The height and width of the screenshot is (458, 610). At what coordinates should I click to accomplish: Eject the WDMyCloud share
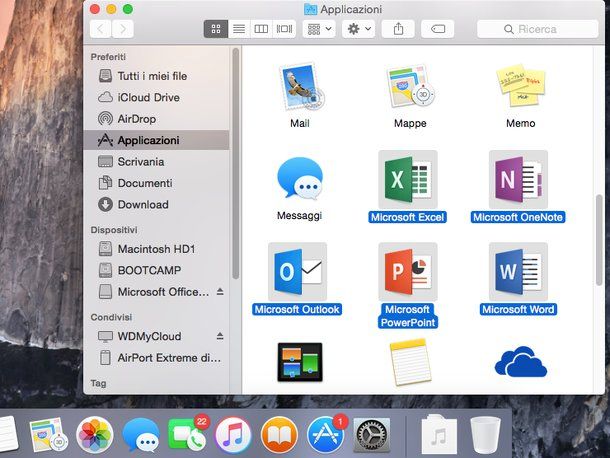click(220, 336)
